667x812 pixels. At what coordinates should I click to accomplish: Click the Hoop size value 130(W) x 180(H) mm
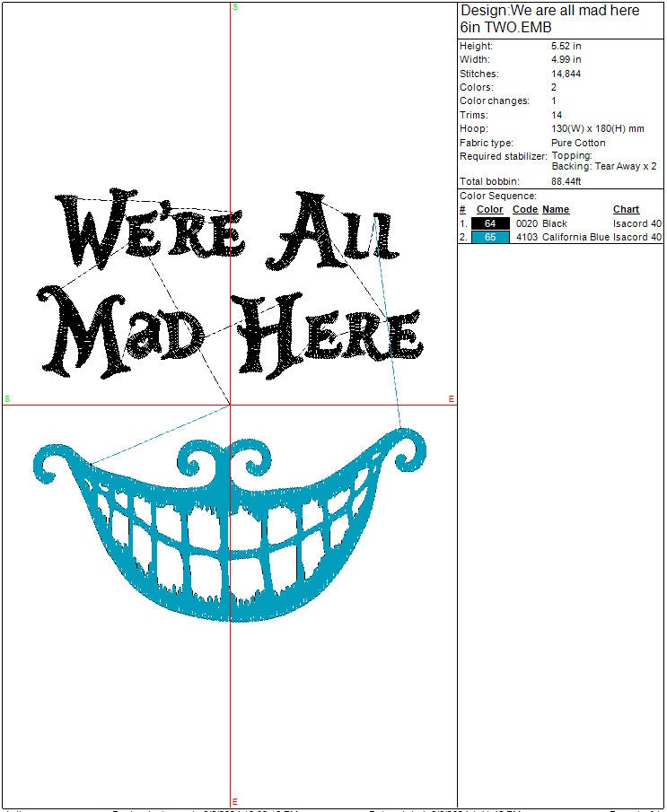597,128
